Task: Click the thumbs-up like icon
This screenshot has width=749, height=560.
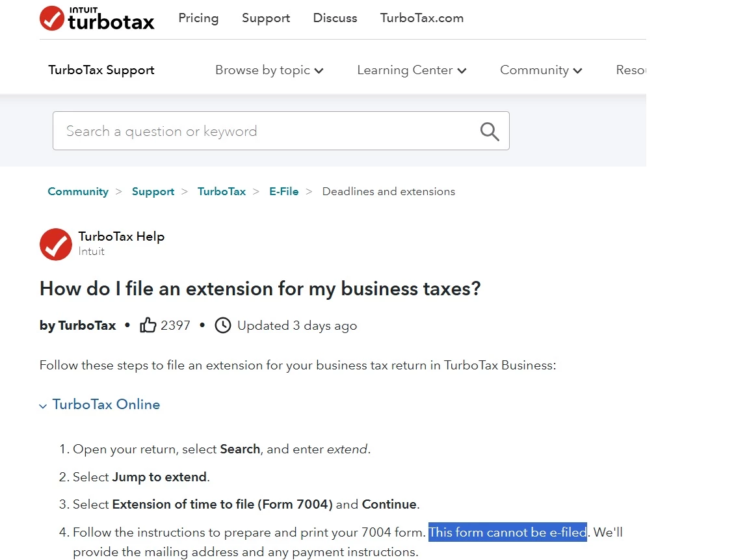Action: click(148, 325)
